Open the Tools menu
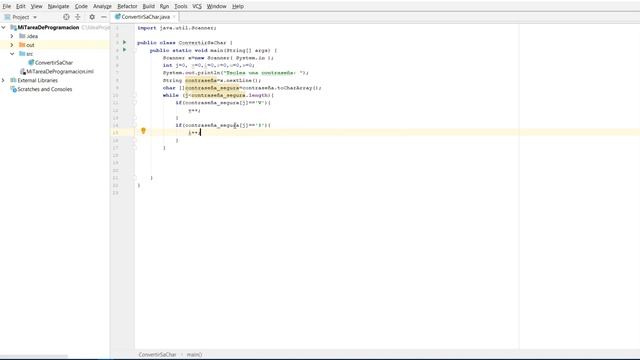The image size is (640, 360). 180,7
